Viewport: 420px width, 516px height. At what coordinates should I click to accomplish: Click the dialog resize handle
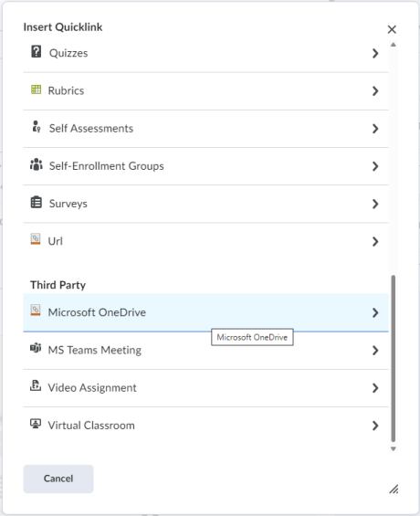point(394,490)
